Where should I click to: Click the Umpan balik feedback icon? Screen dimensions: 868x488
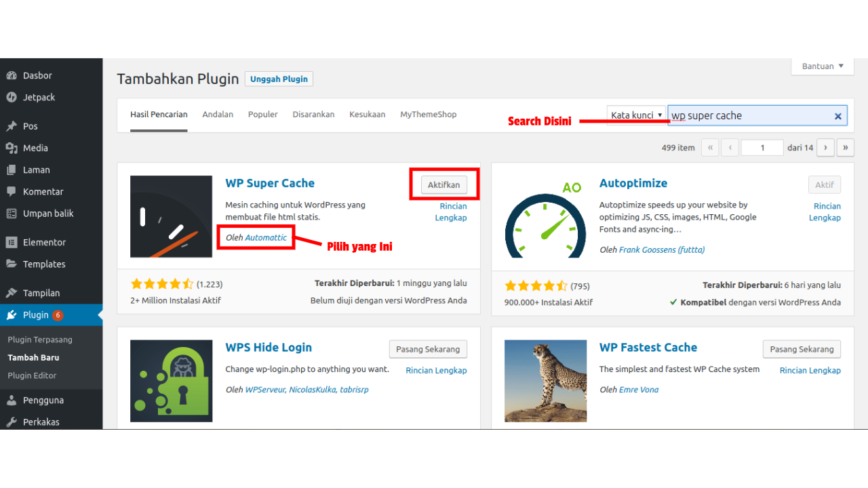[x=12, y=213]
